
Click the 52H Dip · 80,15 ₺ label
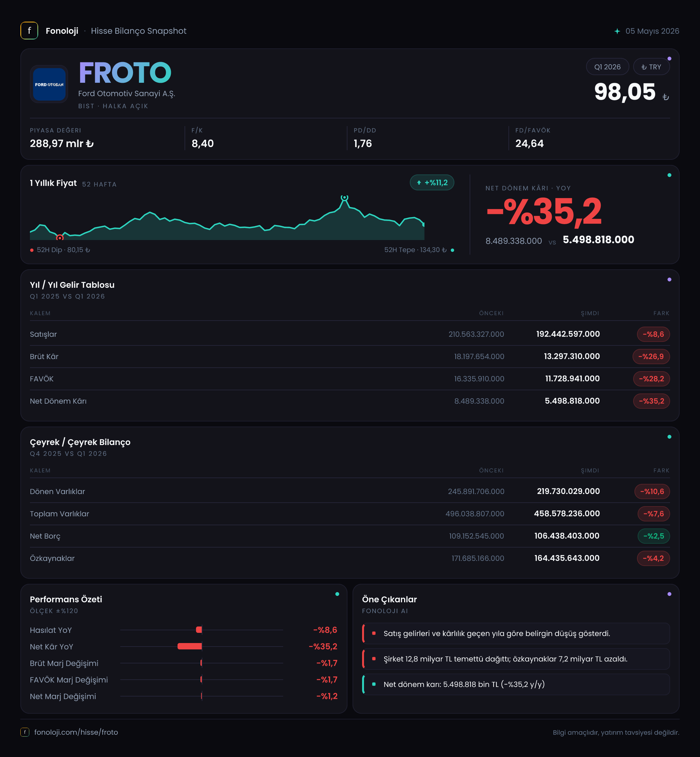pos(64,250)
